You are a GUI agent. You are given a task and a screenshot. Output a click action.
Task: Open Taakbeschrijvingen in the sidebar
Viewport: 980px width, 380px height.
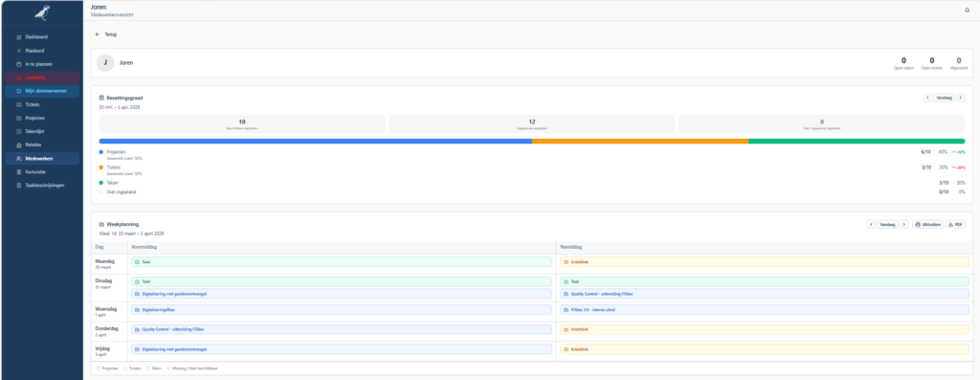click(x=42, y=186)
